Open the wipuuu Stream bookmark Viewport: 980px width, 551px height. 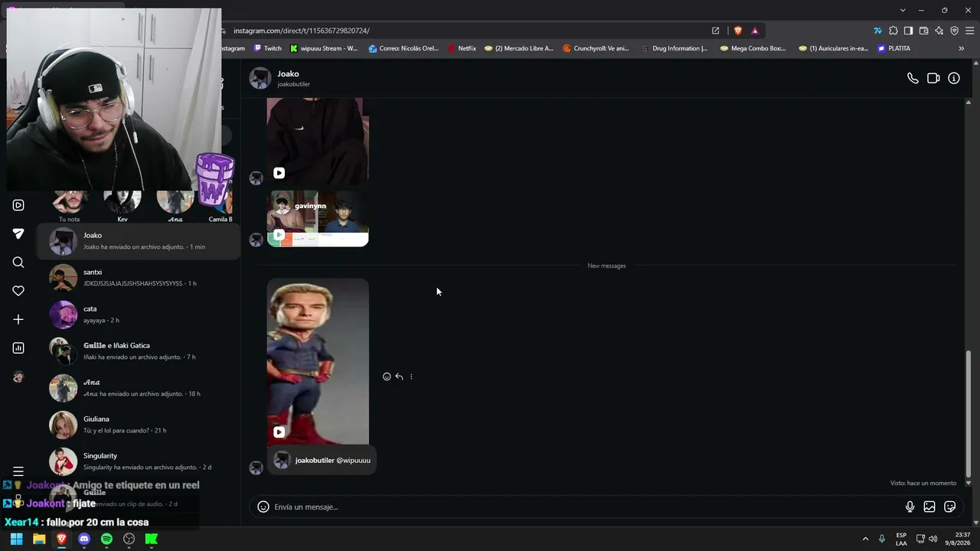coord(324,48)
